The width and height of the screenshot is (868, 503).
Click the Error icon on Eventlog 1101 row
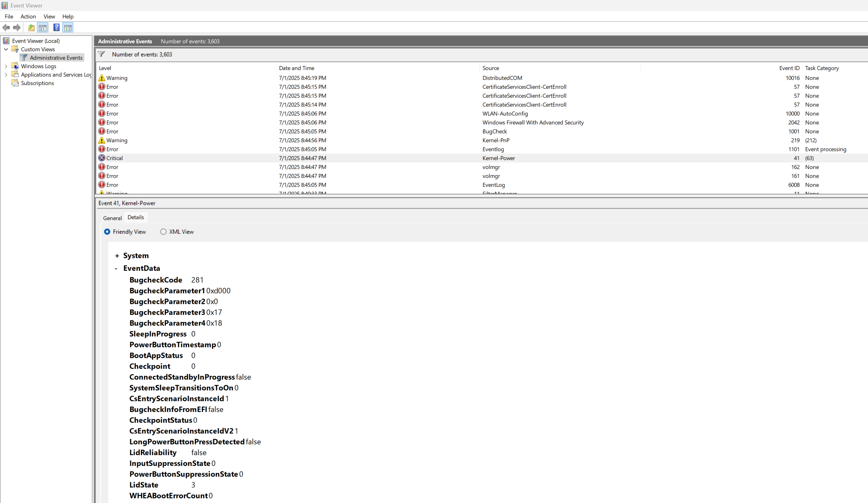click(x=102, y=149)
